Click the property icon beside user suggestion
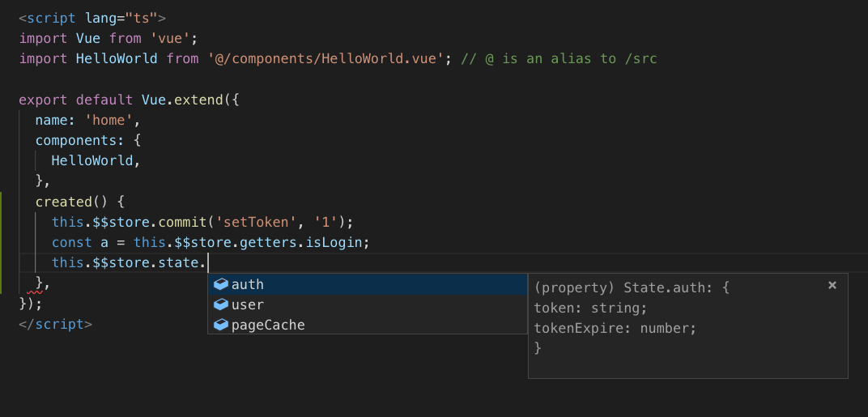The width and height of the screenshot is (868, 417). coord(220,305)
